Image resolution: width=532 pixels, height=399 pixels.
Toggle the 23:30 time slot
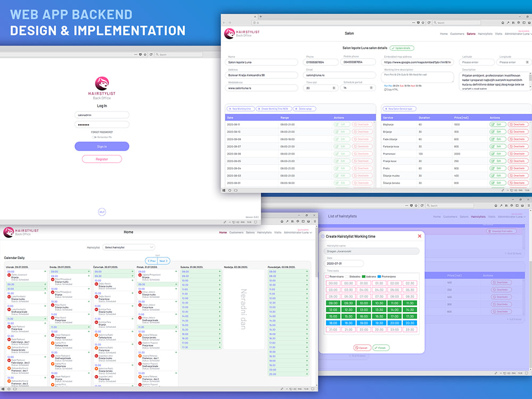click(x=410, y=329)
